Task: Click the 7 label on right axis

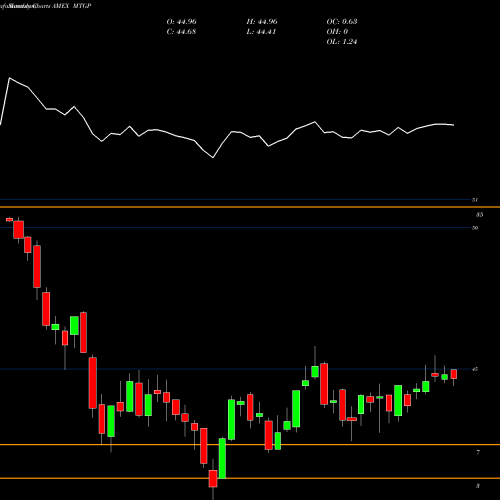Action: pos(478,452)
